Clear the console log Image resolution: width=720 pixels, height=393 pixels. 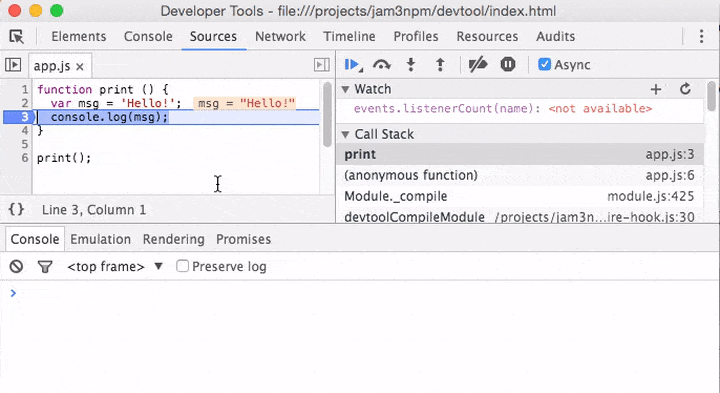[x=17, y=266]
